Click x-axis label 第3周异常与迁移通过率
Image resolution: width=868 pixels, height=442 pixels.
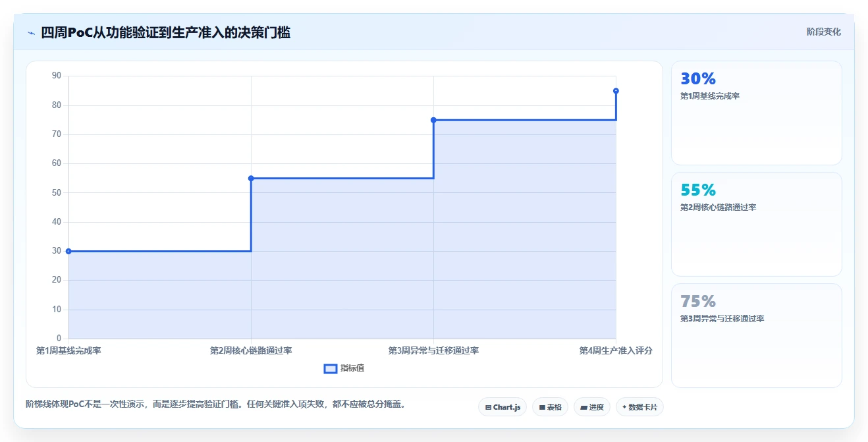(x=433, y=350)
